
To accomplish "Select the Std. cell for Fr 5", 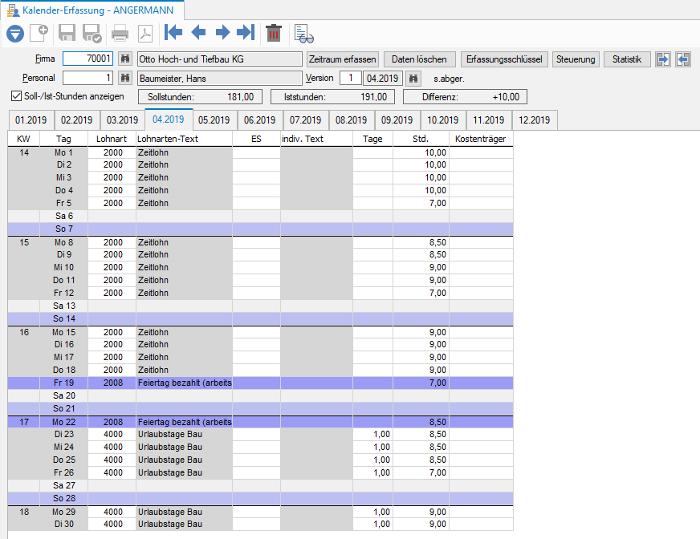I will [421, 203].
